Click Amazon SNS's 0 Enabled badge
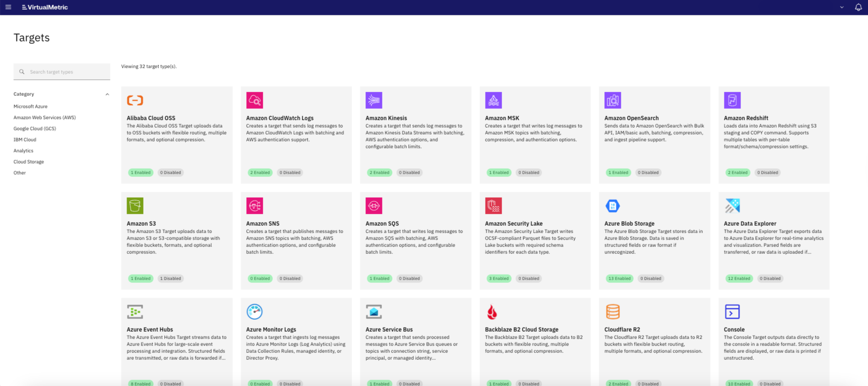Screen dimensions: 868x386 260,278
